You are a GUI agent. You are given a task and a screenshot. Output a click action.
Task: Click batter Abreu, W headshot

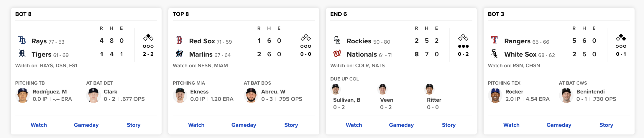pyautogui.click(x=251, y=95)
